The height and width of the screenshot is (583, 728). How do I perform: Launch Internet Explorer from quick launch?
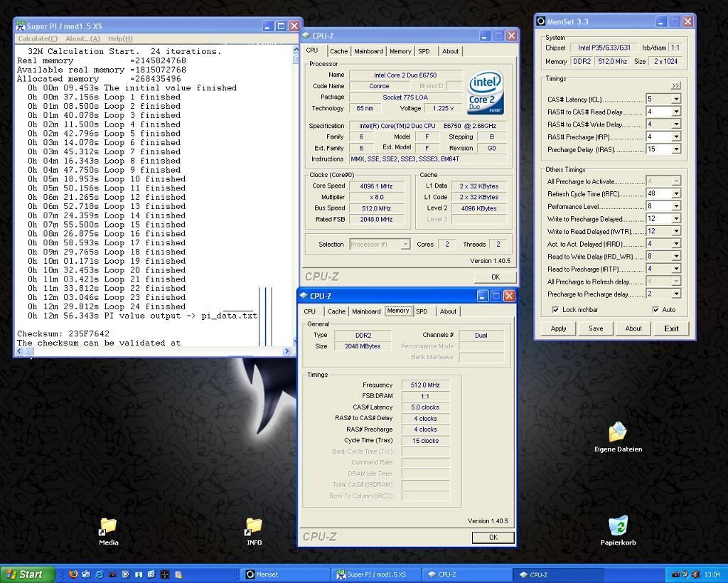99,574
